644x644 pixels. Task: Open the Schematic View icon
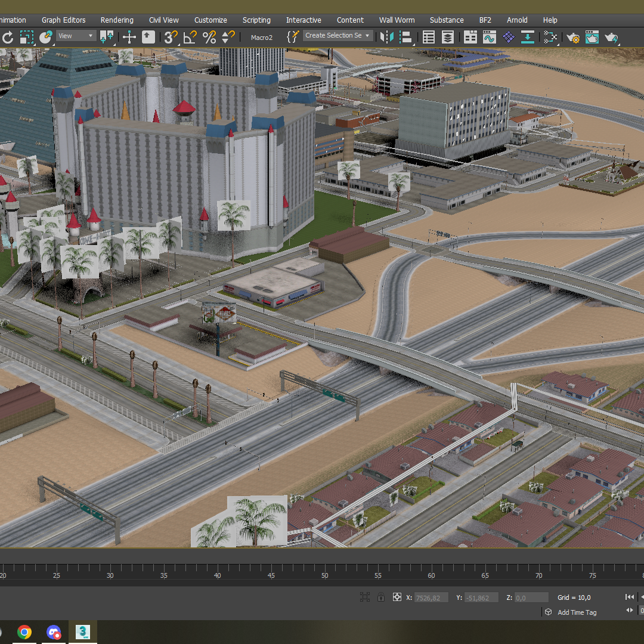(x=550, y=38)
